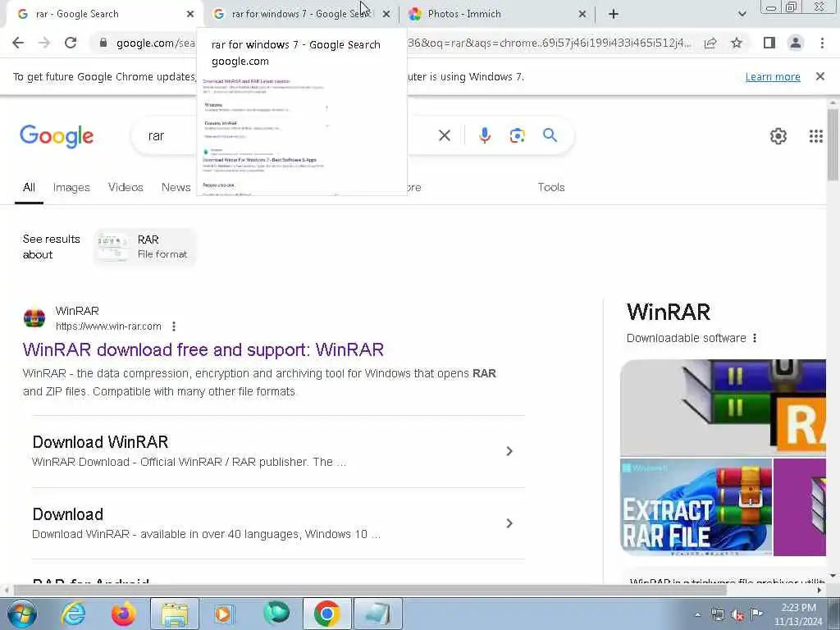Start voice search with microphone icon
840x630 pixels.
click(x=484, y=135)
